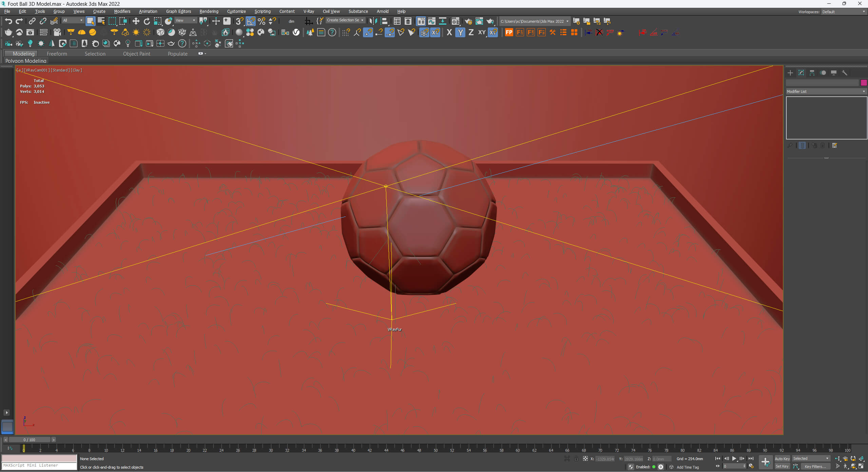Open the Key Filters dialog
The width and height of the screenshot is (868, 472).
coord(815,467)
